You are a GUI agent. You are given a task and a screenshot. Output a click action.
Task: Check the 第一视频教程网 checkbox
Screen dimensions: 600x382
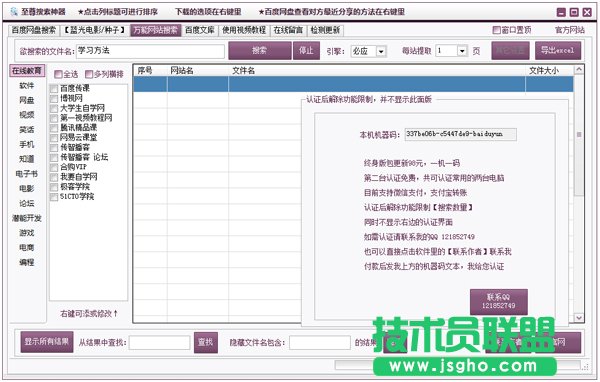[x=54, y=118]
